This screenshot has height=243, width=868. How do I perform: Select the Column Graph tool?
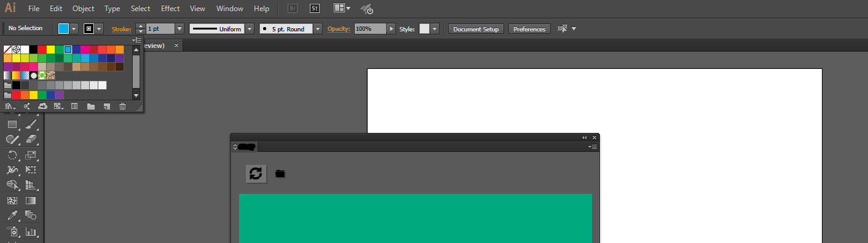tap(31, 232)
